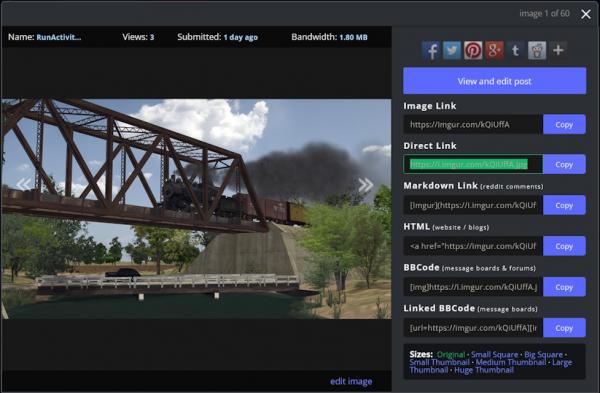Share image via Google Plus icon
This screenshot has height=393, width=600.
click(x=494, y=51)
